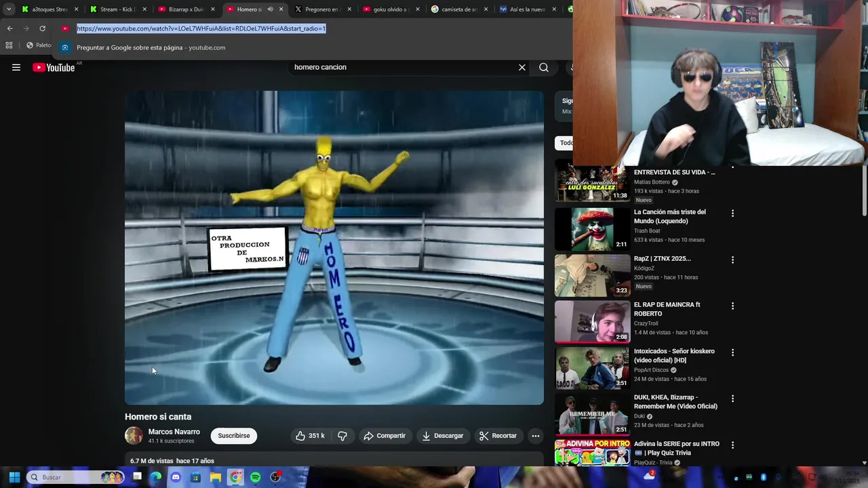This screenshot has height=488, width=868.
Task: Open 'Adivina la SERIE por su INTRO' thumbnail
Action: 592,453
